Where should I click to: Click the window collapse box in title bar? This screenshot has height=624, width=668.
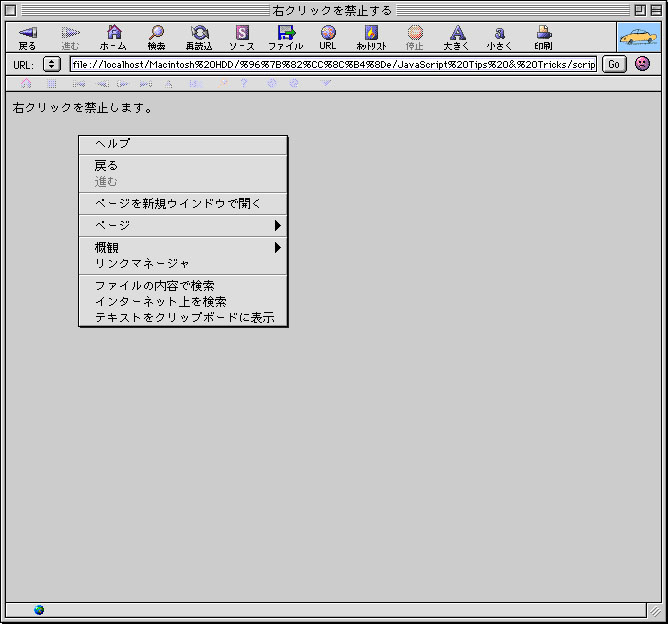click(656, 10)
